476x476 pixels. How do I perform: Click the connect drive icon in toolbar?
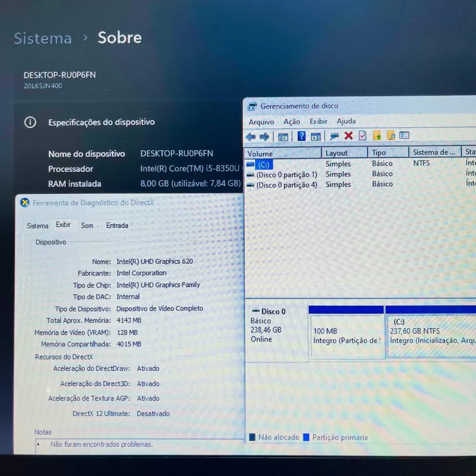pos(334,136)
